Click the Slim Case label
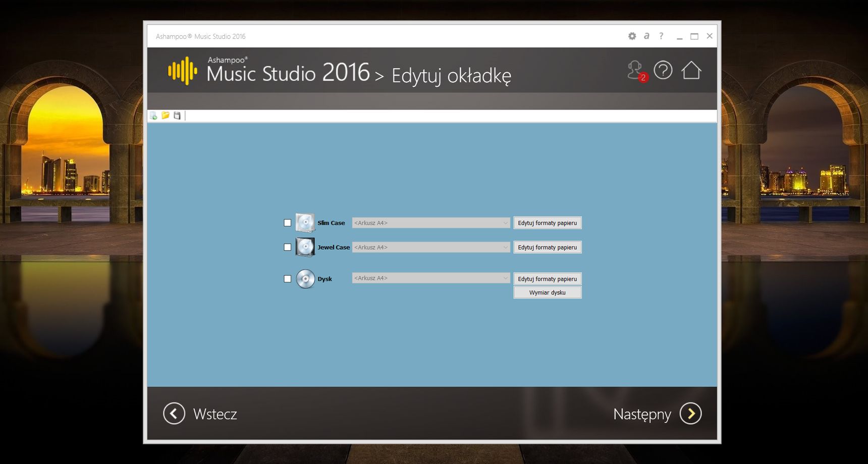The width and height of the screenshot is (868, 464). click(x=331, y=223)
